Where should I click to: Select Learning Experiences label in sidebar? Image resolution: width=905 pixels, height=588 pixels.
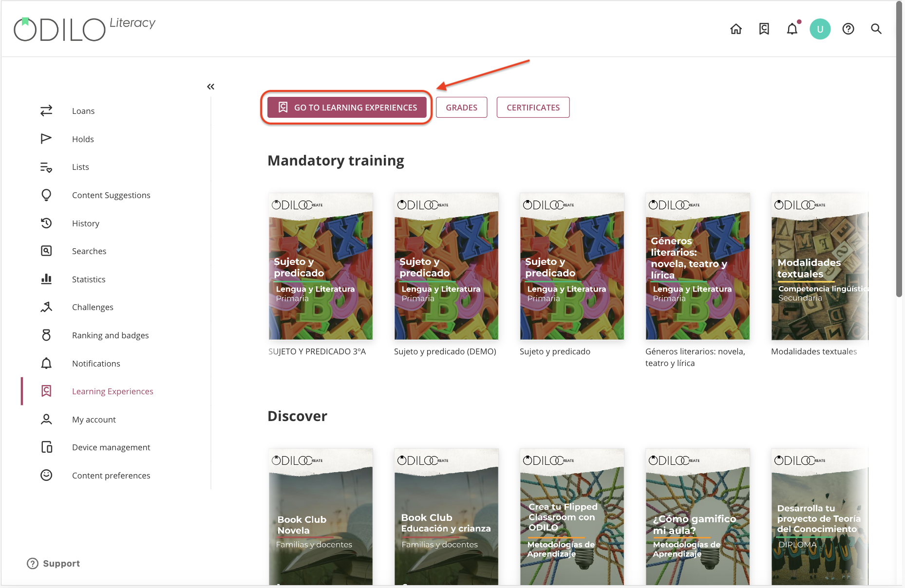coord(113,391)
